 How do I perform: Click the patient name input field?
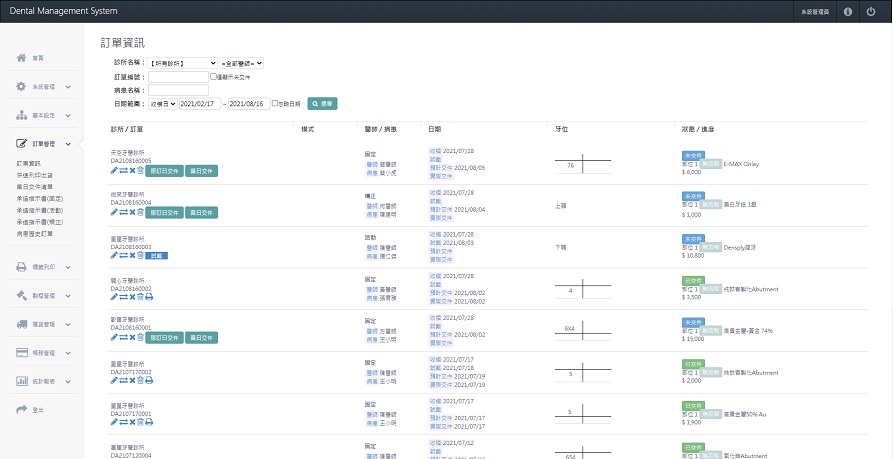point(178,90)
